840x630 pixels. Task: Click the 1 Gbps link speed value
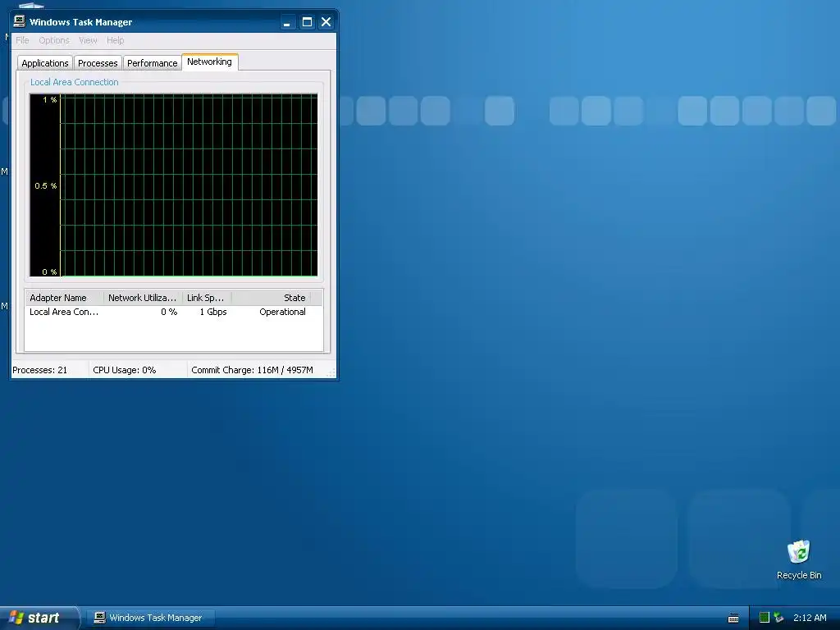click(213, 312)
